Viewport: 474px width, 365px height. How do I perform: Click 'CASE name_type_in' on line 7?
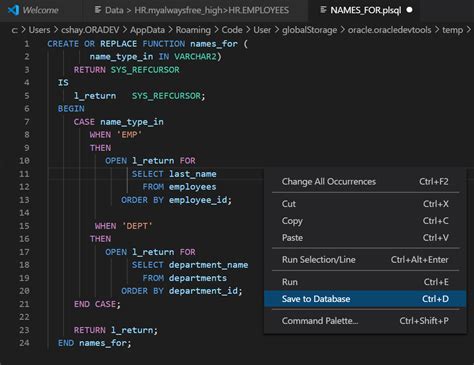tap(119, 122)
